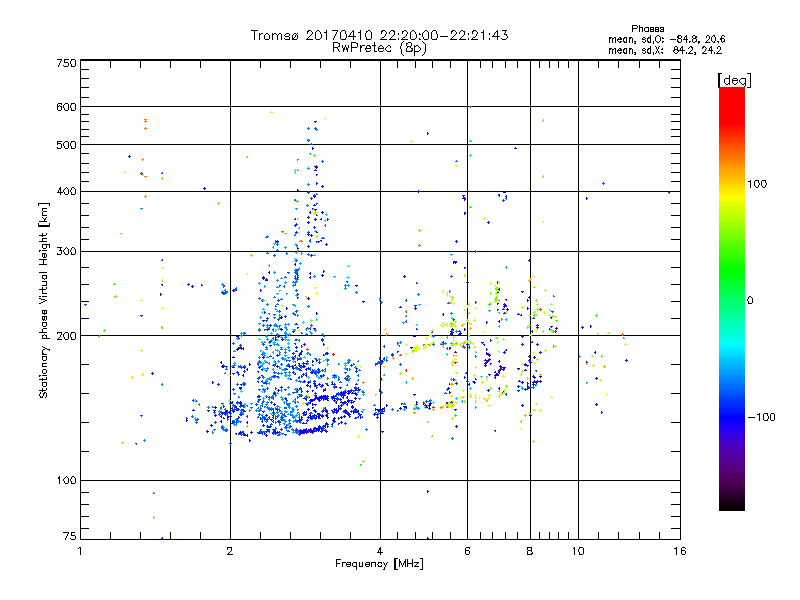
Task: Click the 'mean, sd,O: -84.8, 20.6' line
Action: [x=666, y=39]
